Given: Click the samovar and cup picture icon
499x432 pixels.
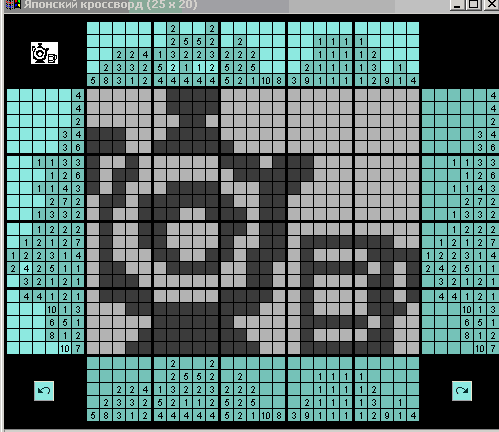Looking at the screenshot, I should point(44,53).
